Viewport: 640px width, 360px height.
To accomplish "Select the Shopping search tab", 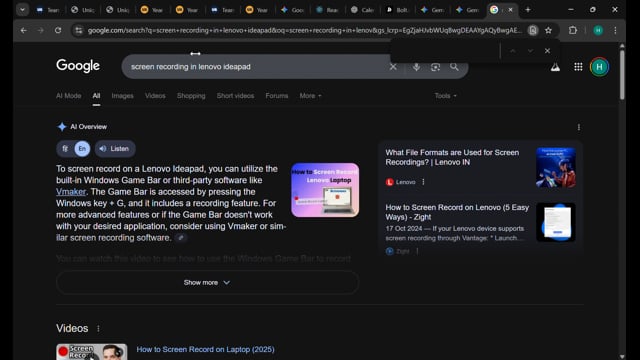I will [191, 96].
